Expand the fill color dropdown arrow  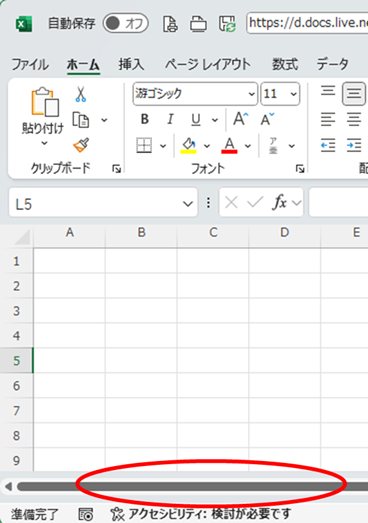(207, 146)
